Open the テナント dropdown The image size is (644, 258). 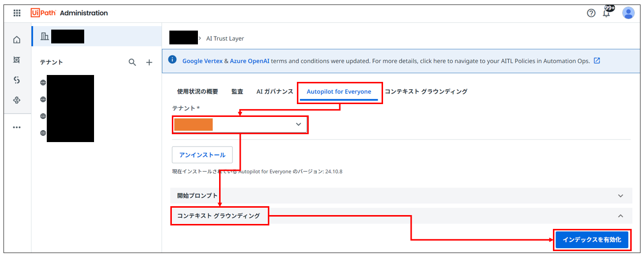[x=240, y=124]
